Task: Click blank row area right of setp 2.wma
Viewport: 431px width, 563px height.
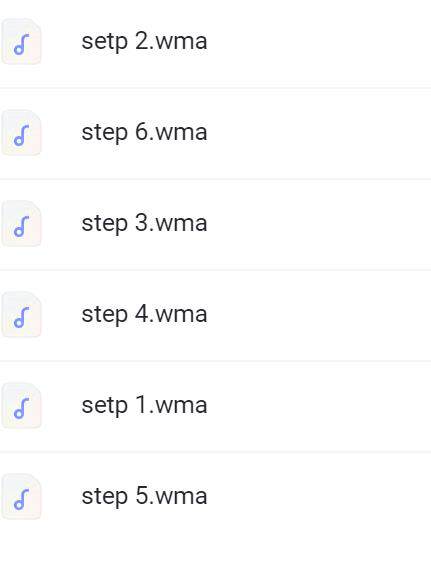Action: 320,42
